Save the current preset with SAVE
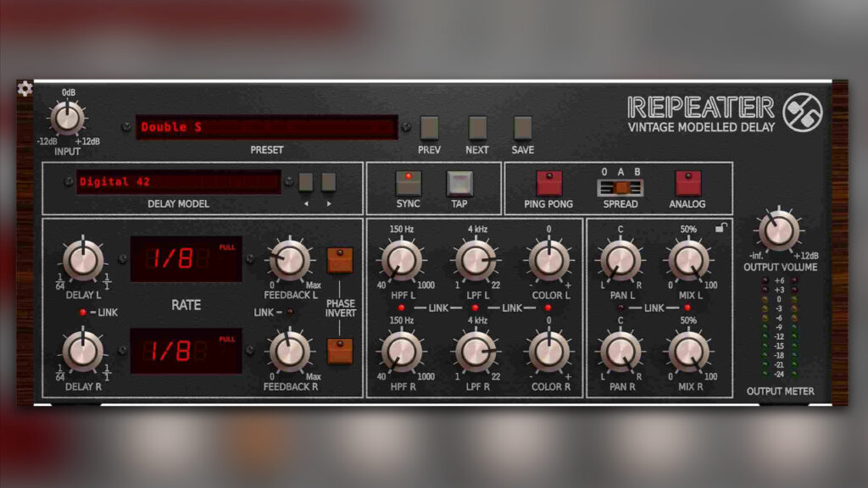Image resolution: width=868 pixels, height=488 pixels. [x=522, y=128]
